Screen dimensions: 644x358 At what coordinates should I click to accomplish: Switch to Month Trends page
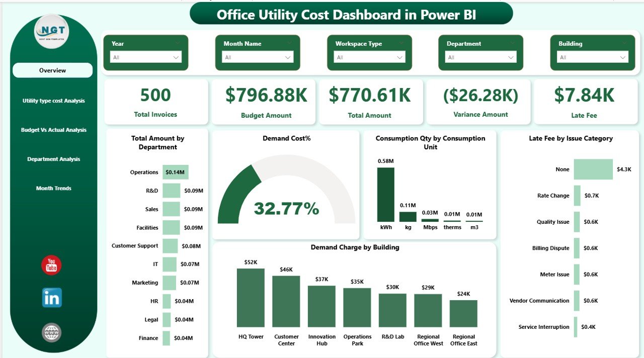(53, 188)
